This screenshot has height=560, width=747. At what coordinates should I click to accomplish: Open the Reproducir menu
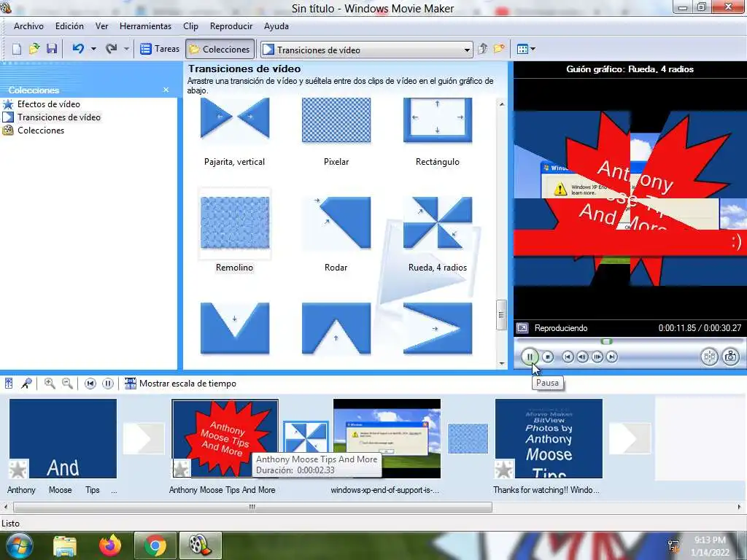[x=231, y=26]
